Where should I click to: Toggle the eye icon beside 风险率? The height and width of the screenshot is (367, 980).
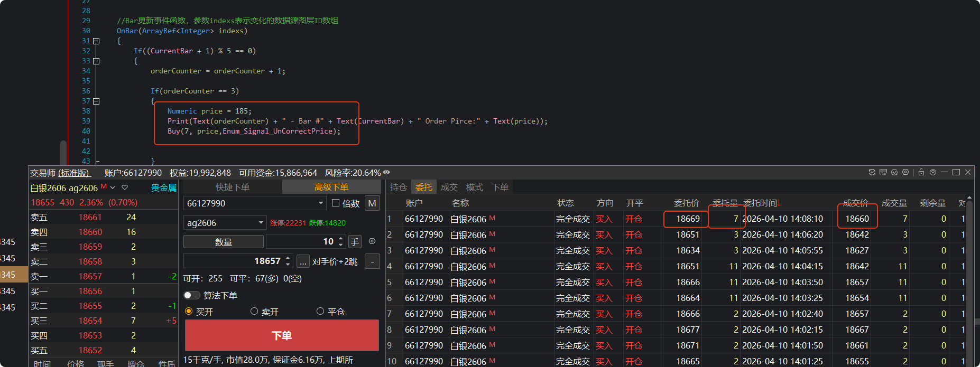click(386, 173)
